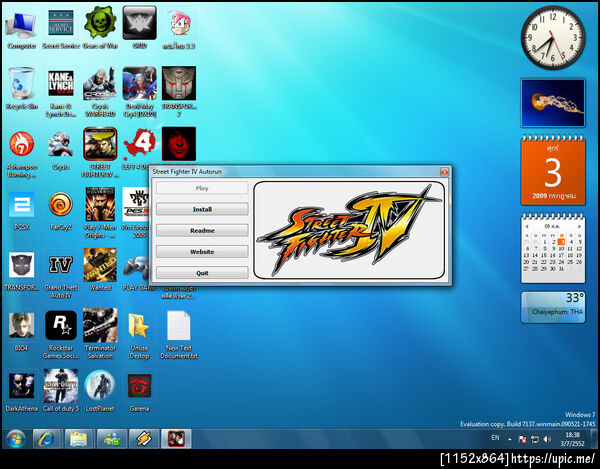
Task: Click the network tray icon
Action: (x=535, y=440)
